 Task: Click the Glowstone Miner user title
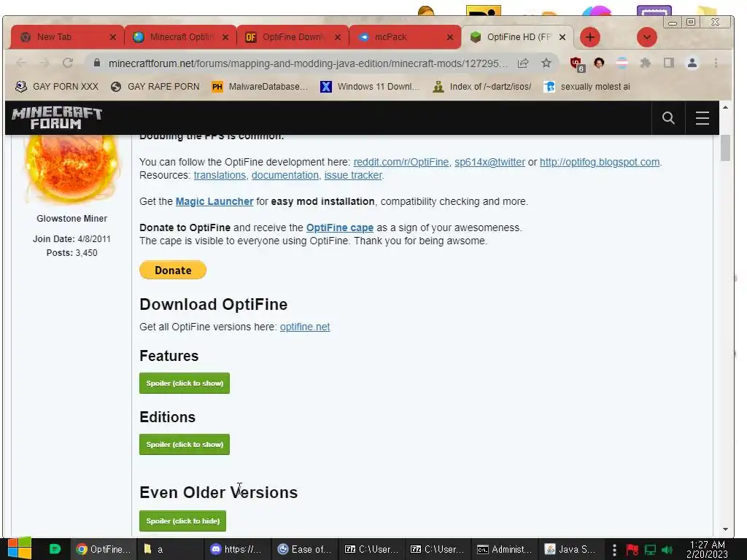coord(72,219)
